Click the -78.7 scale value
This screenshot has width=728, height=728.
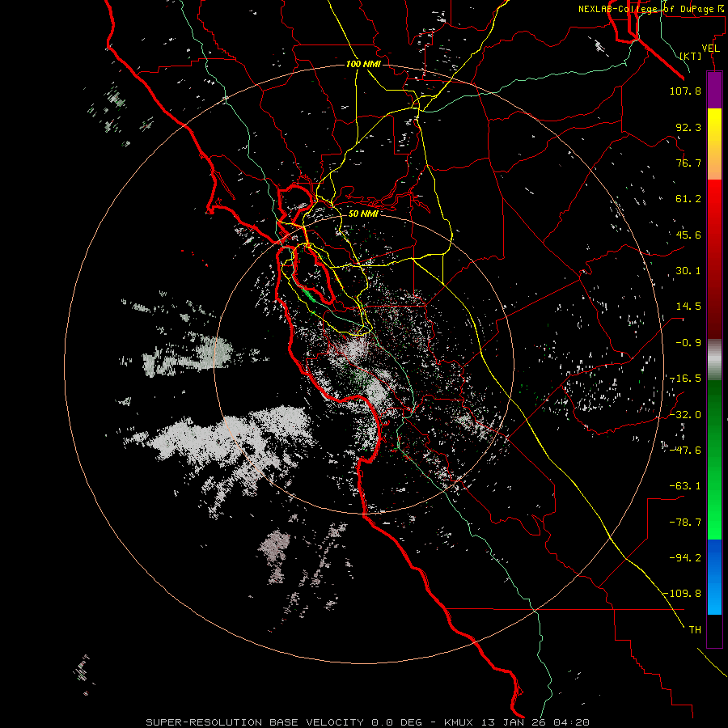coord(685,523)
